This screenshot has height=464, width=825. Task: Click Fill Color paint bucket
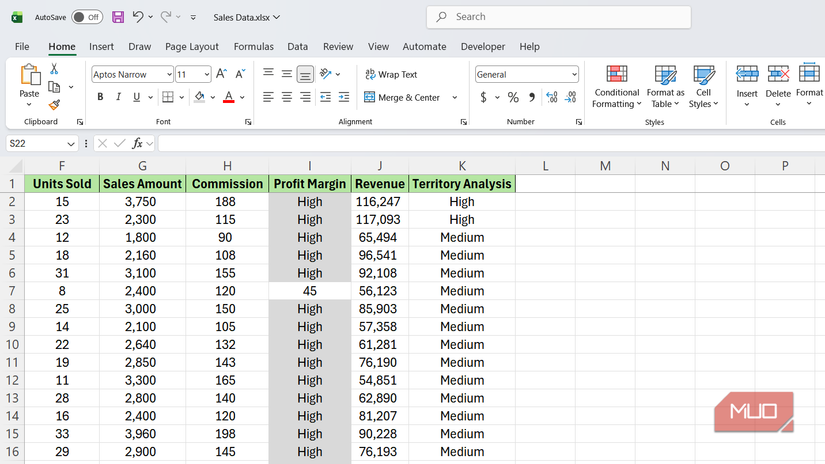[x=199, y=97]
